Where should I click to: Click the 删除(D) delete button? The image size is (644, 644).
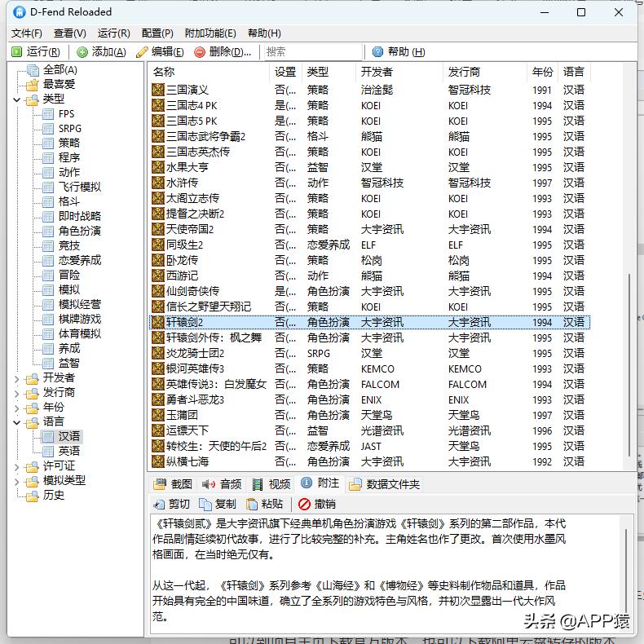pos(223,51)
